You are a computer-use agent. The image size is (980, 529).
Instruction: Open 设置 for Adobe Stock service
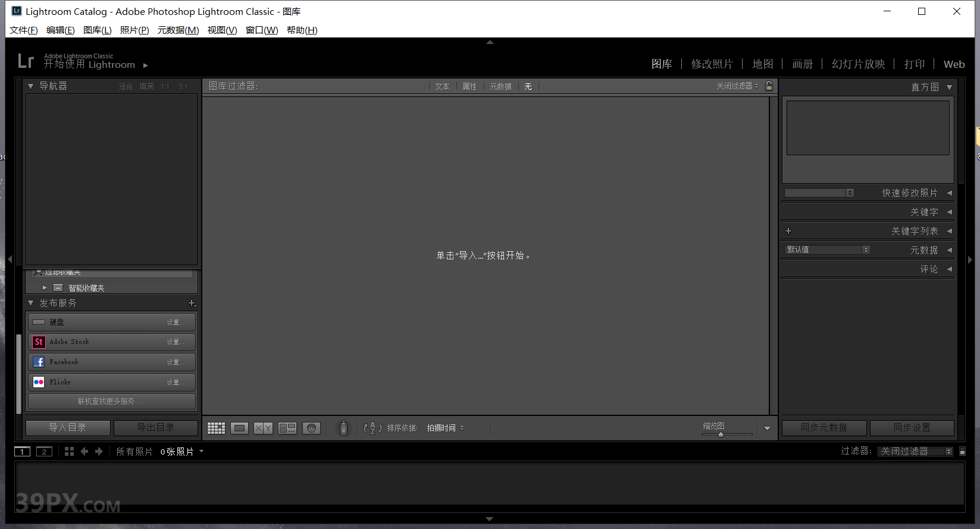pos(176,342)
